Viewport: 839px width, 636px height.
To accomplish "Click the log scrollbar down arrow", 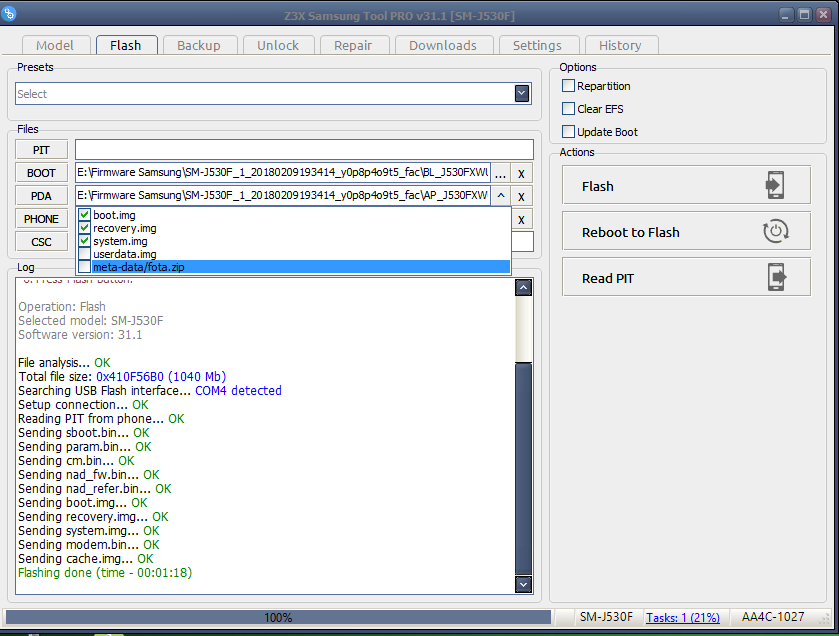I will click(523, 584).
